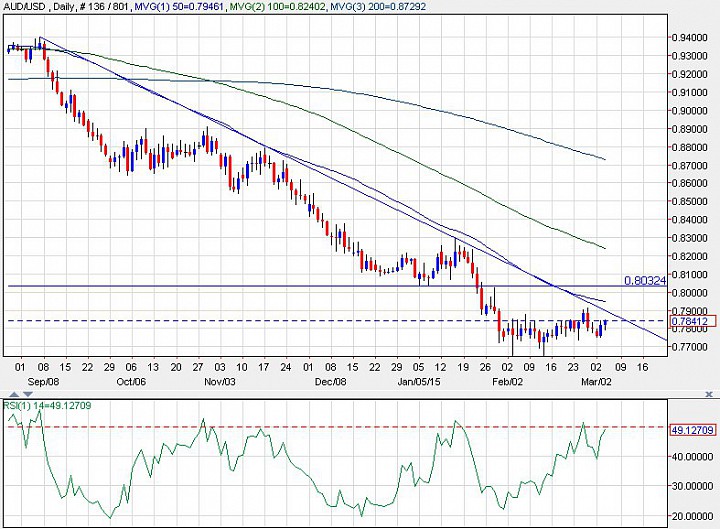Image resolution: width=720 pixels, height=529 pixels.
Task: Click the Oct/06 date label
Action: pos(131,382)
